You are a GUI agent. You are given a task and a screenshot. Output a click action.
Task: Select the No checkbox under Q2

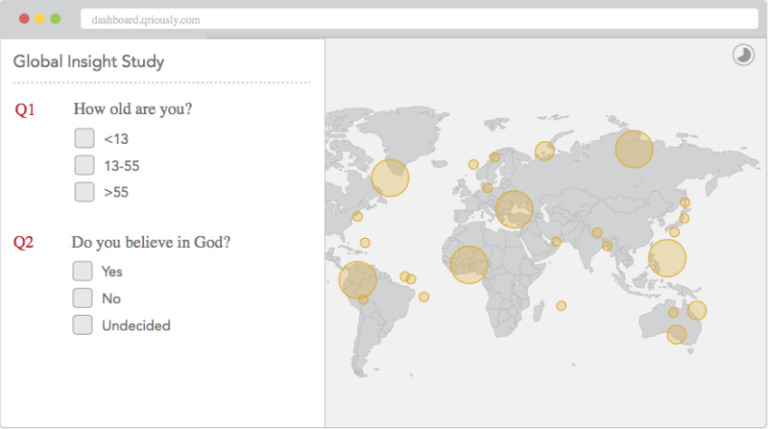[x=83, y=298]
